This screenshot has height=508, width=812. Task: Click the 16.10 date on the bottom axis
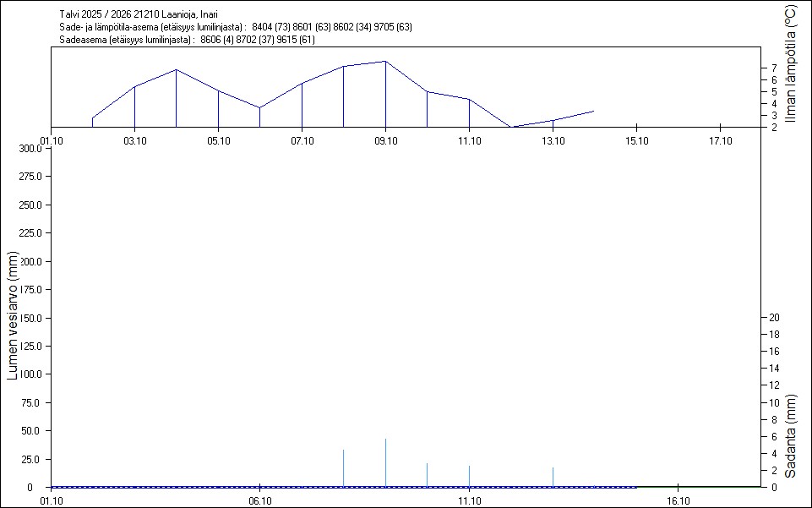tap(678, 500)
